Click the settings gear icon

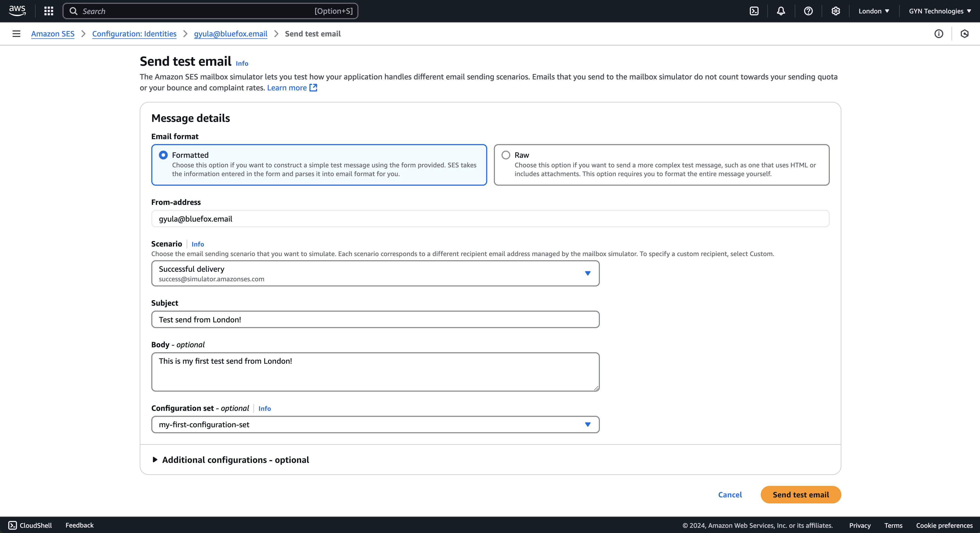point(836,10)
